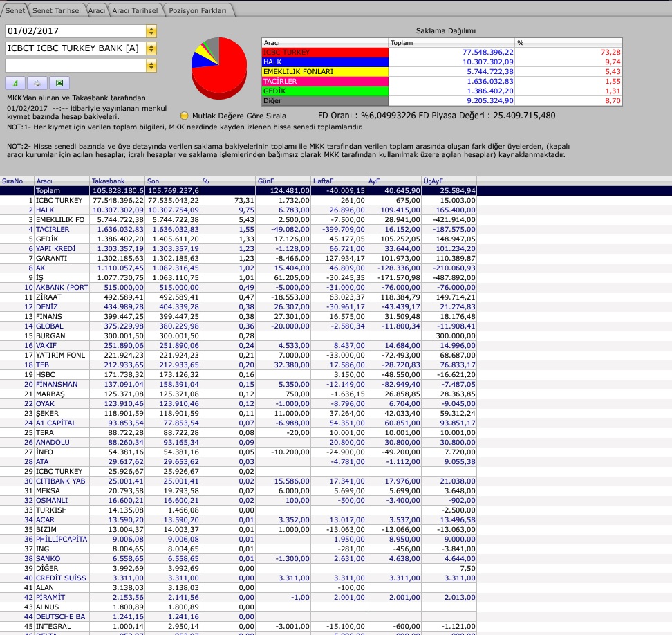Click ZİRAAT in the broker list

[x=48, y=297]
